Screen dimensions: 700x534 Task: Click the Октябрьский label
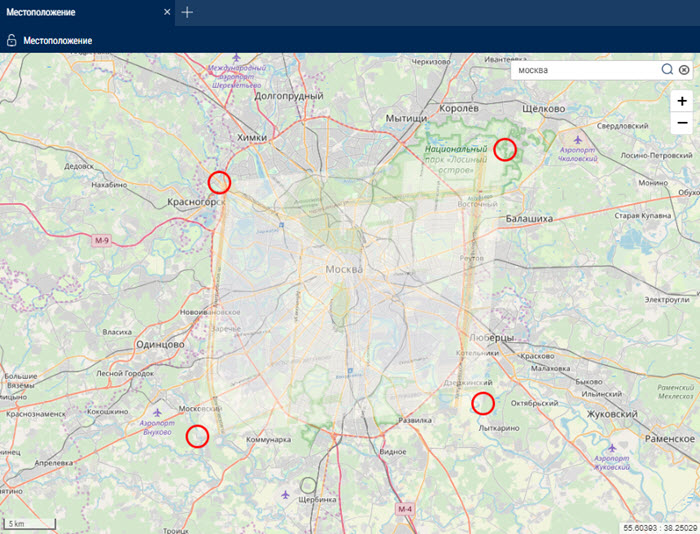(x=534, y=403)
